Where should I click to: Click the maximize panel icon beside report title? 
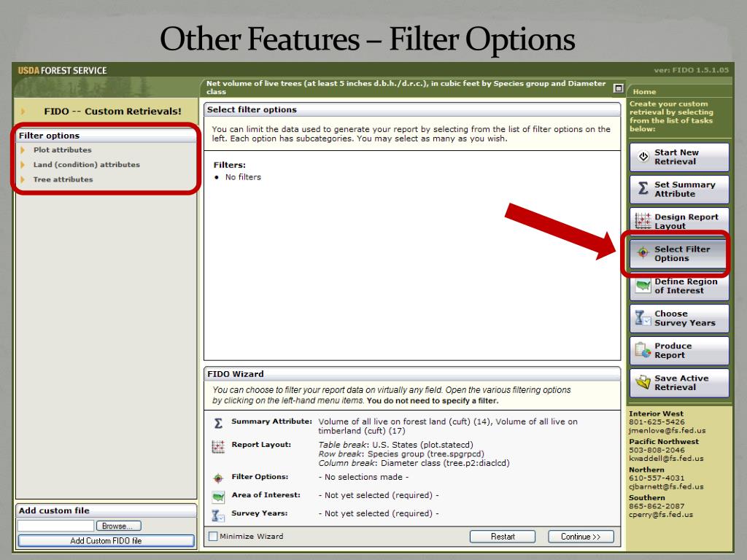[619, 88]
